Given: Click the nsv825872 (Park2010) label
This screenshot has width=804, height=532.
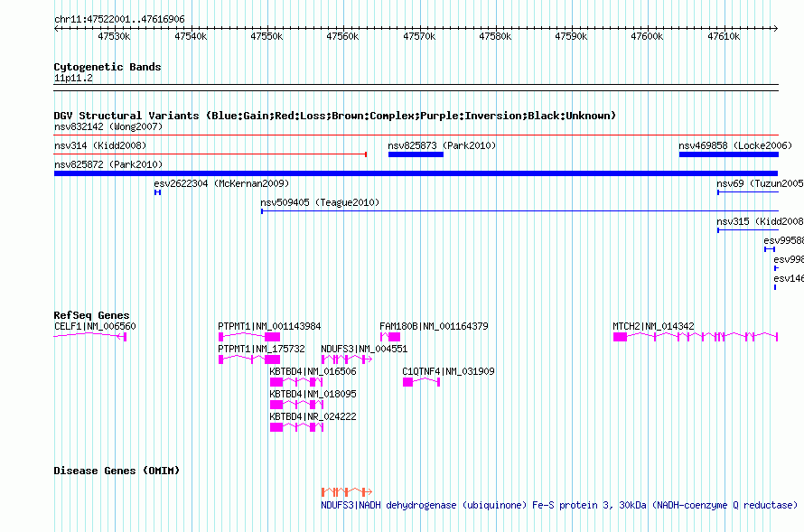Looking at the screenshot, I should (108, 164).
